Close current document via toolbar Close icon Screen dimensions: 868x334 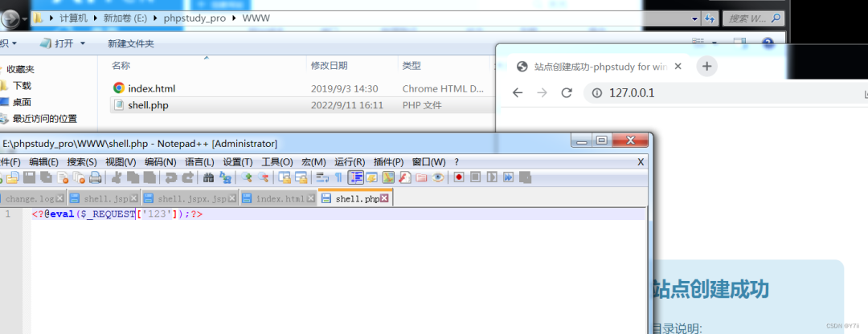click(63, 177)
